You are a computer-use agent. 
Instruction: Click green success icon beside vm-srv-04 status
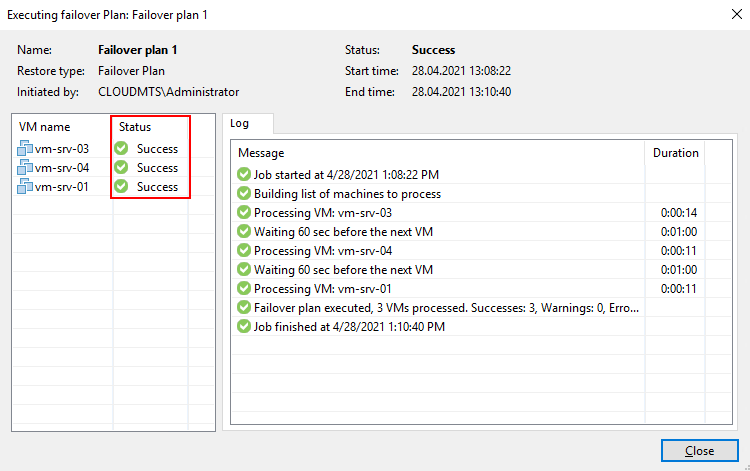(121, 168)
